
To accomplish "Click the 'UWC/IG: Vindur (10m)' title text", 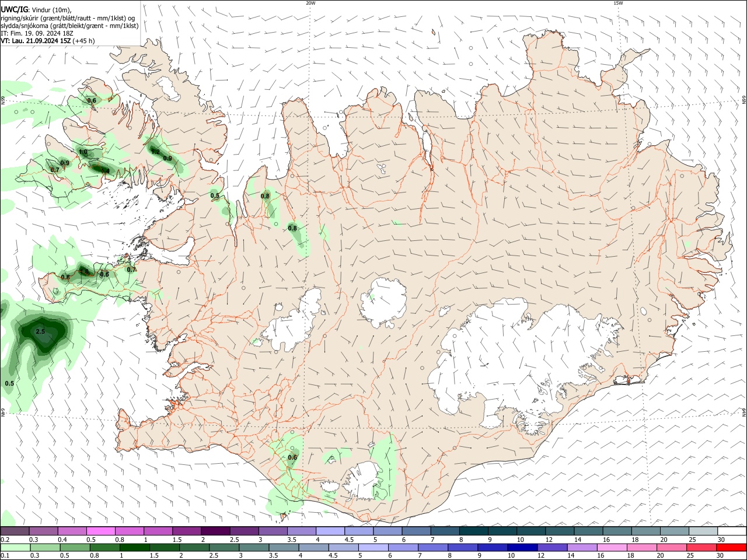I will tap(36, 10).
